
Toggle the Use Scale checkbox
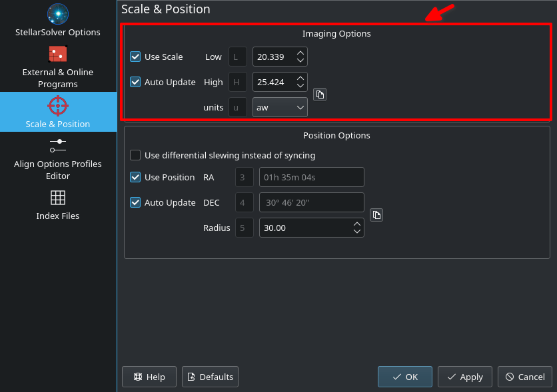[x=135, y=57]
